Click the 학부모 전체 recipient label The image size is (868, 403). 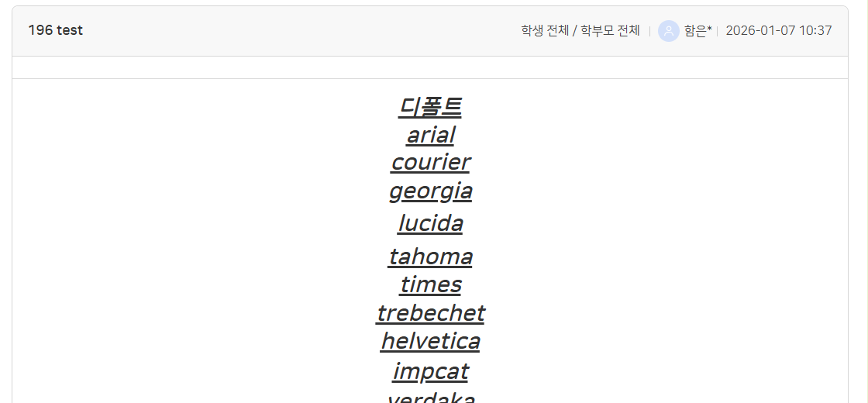coord(610,31)
